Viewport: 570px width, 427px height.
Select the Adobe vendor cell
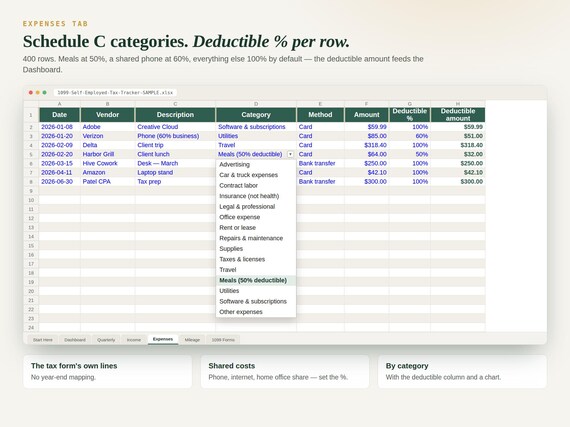coord(108,127)
